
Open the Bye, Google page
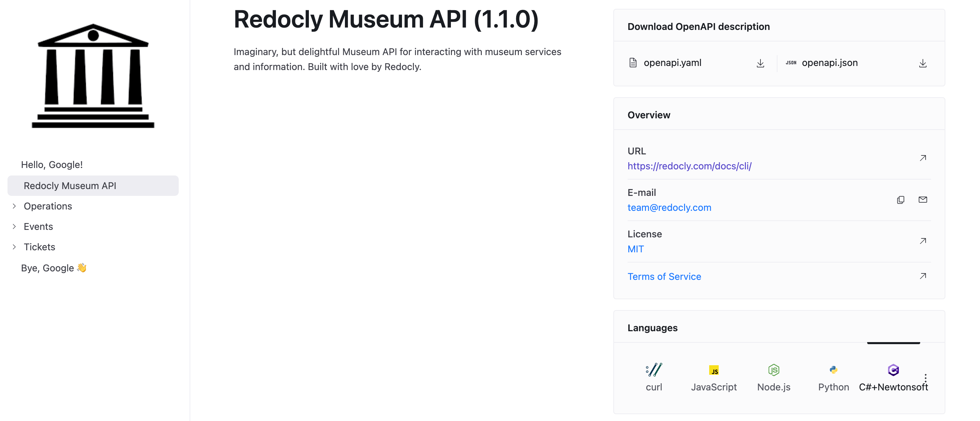(x=54, y=268)
